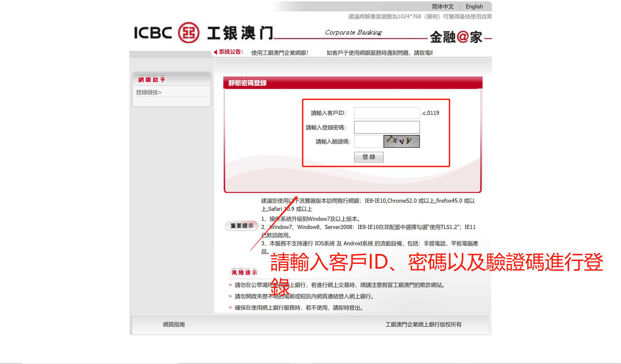Open the 網頁指南 footer link
This screenshot has height=364, width=621.
(x=174, y=325)
